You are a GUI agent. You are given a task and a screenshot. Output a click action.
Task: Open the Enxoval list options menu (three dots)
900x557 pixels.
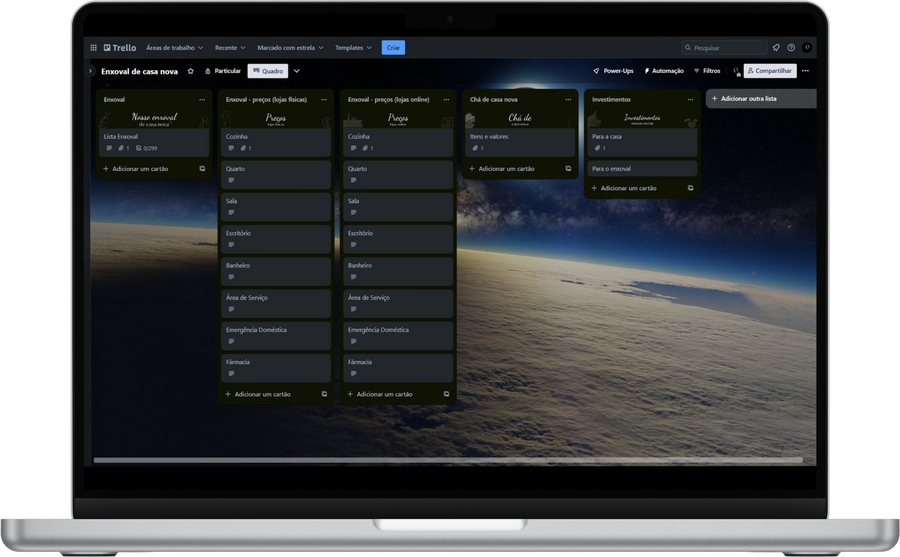(x=203, y=100)
